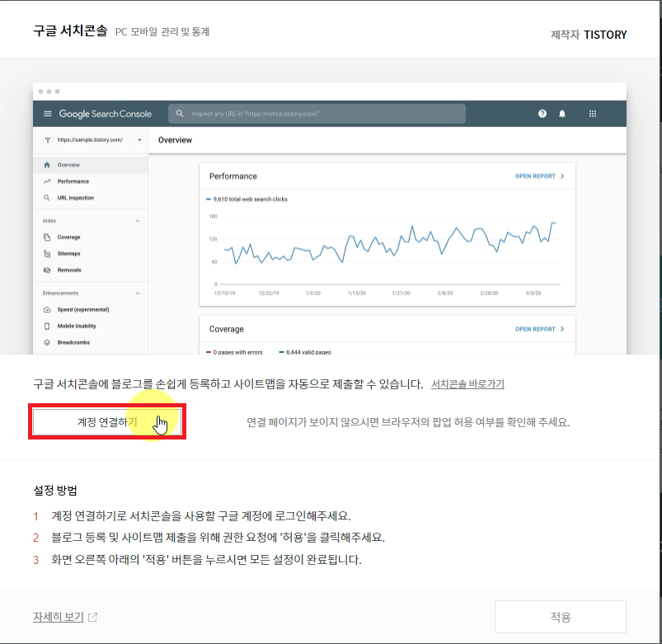662x644 pixels.
Task: Click the 구글 서치콘솔 heading
Action: point(71,31)
